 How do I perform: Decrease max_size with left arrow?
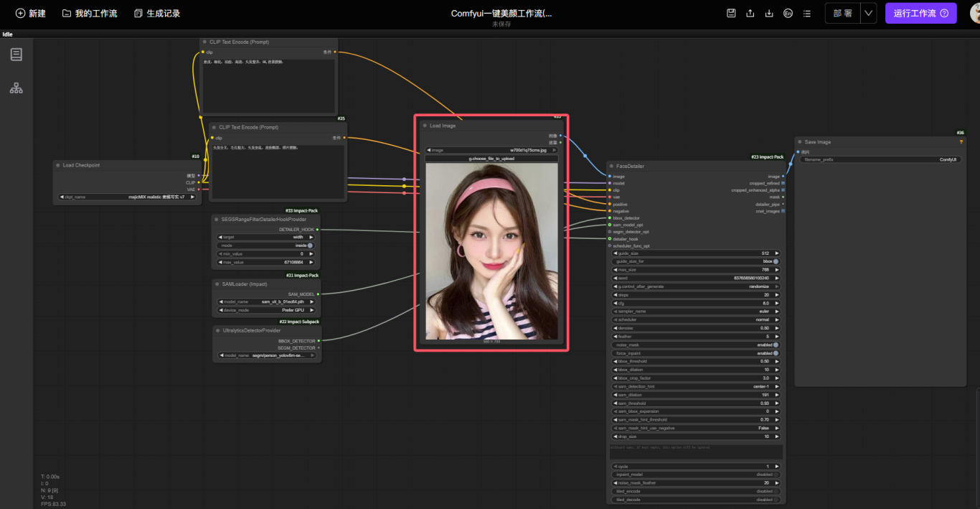click(x=615, y=270)
